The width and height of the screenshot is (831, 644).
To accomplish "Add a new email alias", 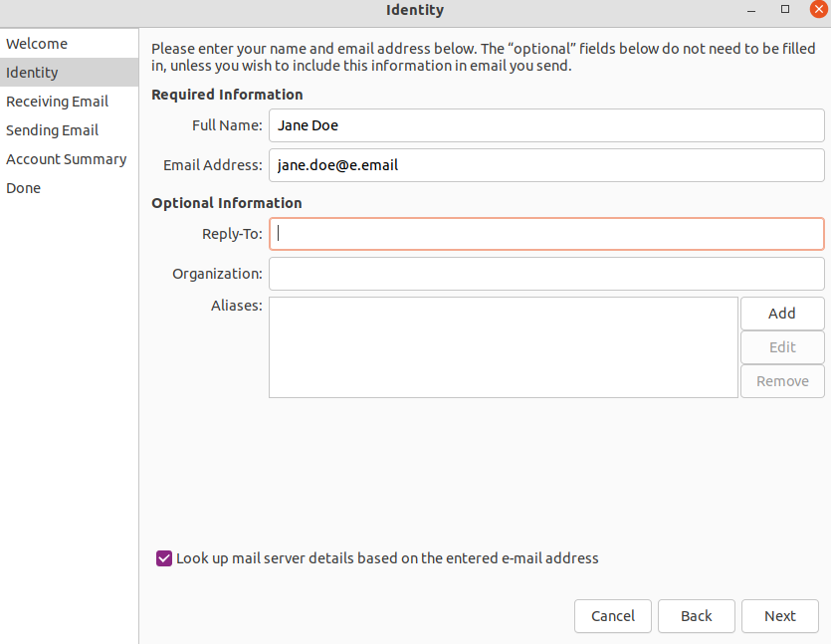I will click(x=782, y=313).
